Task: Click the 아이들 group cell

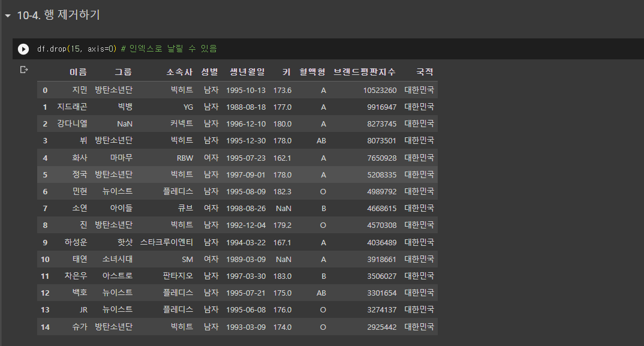Action: pyautogui.click(x=121, y=208)
